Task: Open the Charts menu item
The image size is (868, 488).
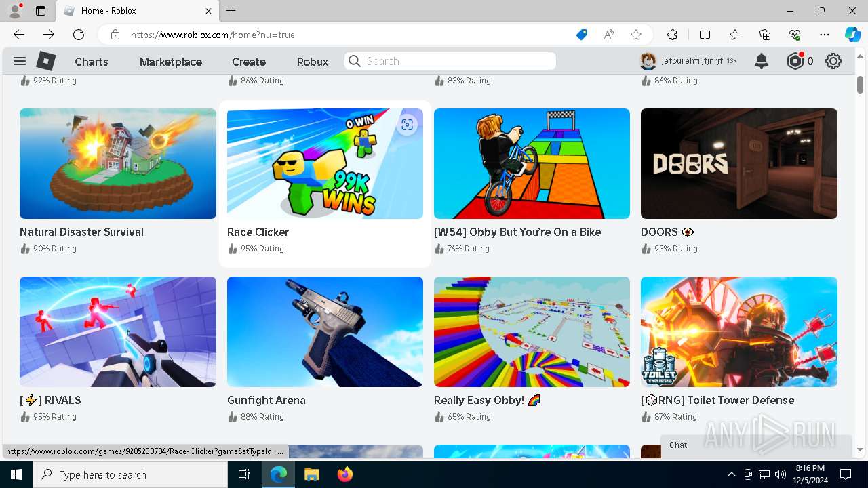Action: pos(92,62)
